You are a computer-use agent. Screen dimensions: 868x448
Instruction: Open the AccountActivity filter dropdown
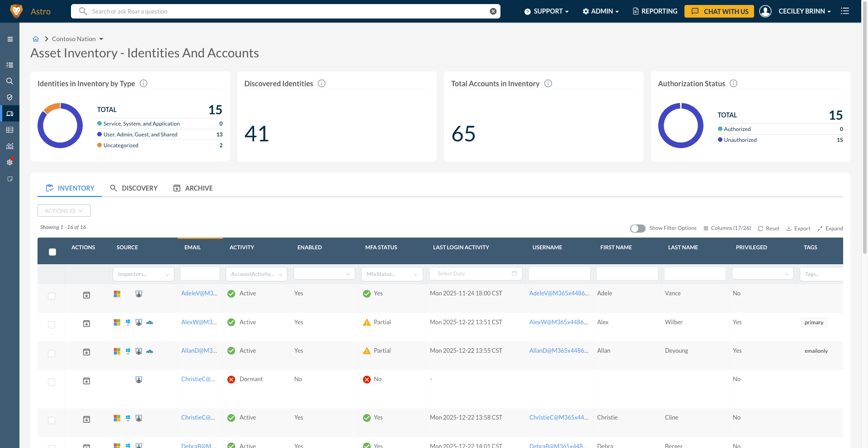point(256,274)
